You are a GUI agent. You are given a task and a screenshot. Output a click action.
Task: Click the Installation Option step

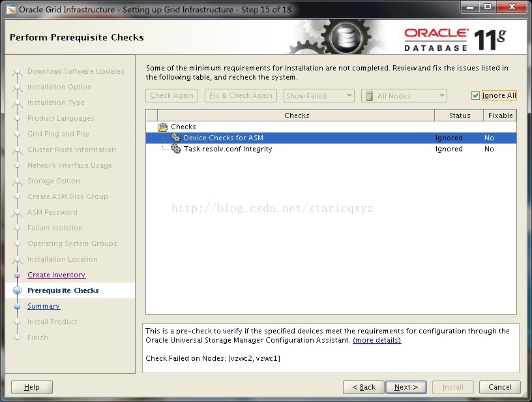59,87
